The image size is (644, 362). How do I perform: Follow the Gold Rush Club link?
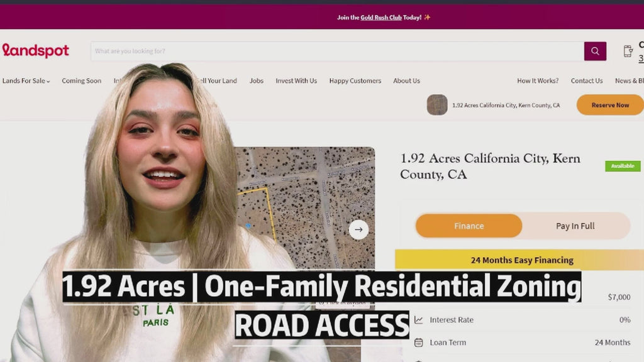click(x=380, y=17)
